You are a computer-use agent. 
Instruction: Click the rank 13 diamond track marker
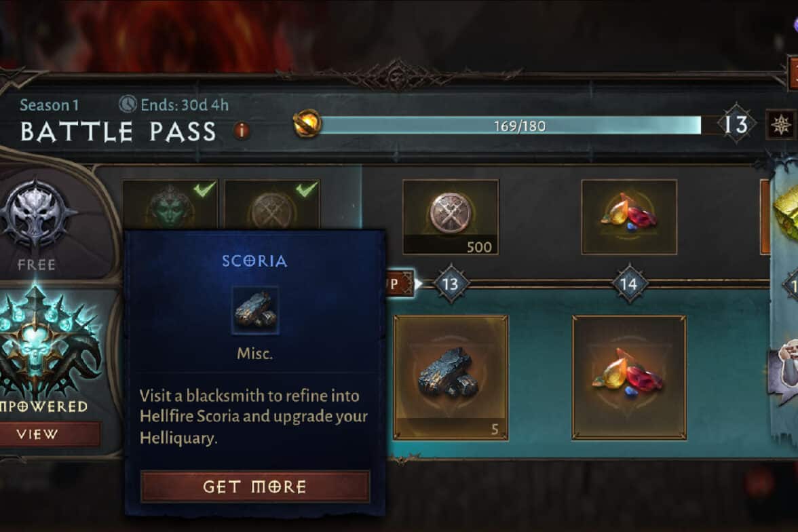(x=451, y=284)
